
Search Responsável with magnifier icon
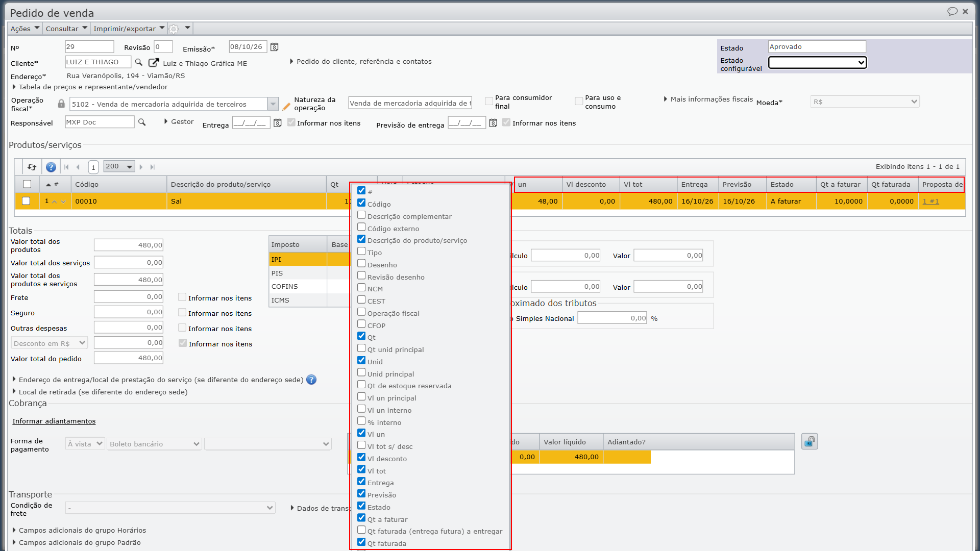coord(142,122)
